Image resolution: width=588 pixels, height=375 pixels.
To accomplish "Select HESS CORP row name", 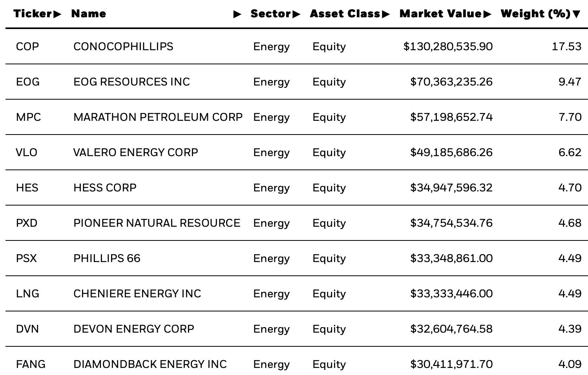I will click(105, 187).
